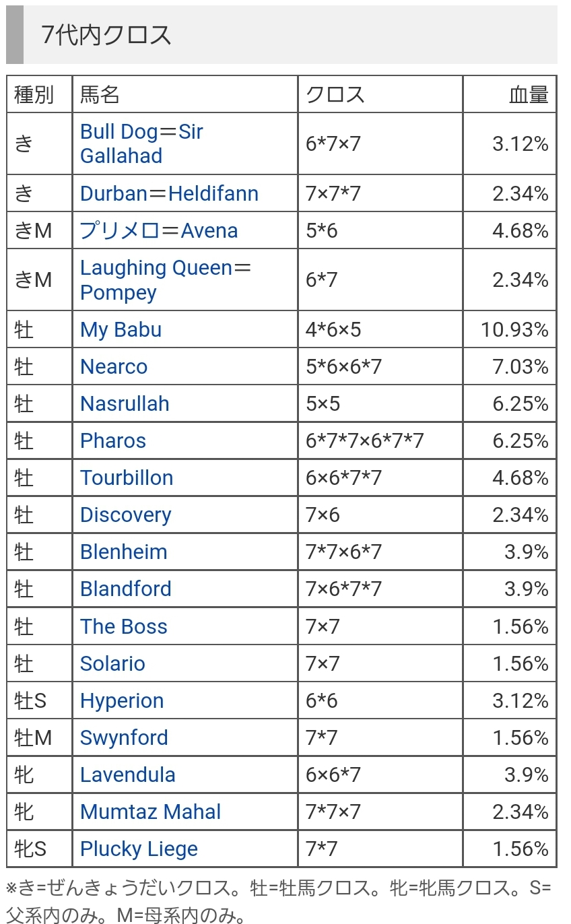Click the プリメロ=Avena link
Image resolution: width=571 pixels, height=924 pixels.
[159, 230]
